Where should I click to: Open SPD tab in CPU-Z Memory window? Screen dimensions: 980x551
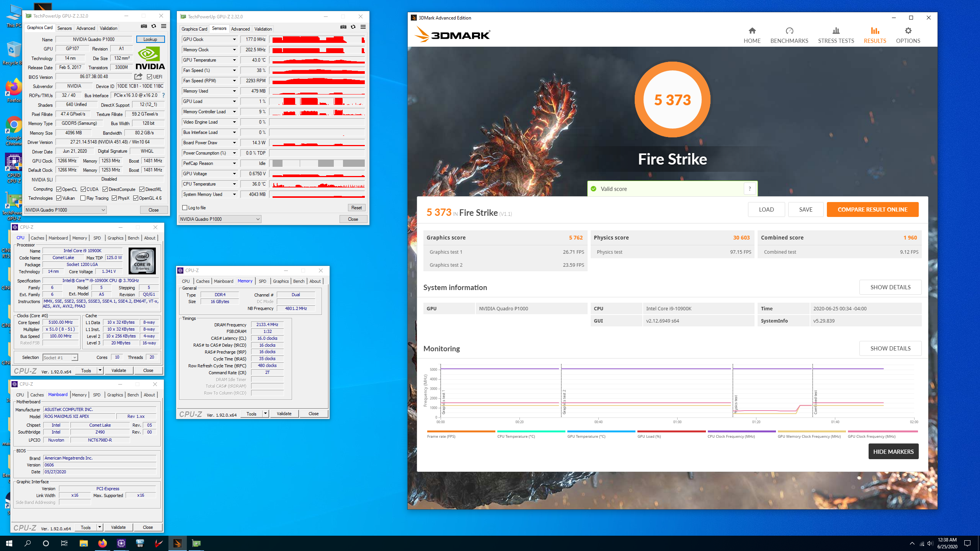click(262, 281)
